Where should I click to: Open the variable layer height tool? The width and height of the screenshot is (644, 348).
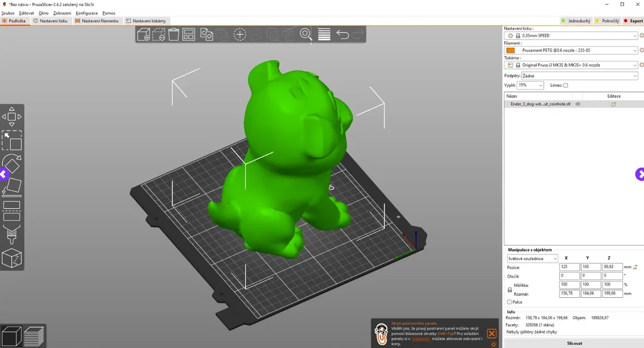(324, 34)
